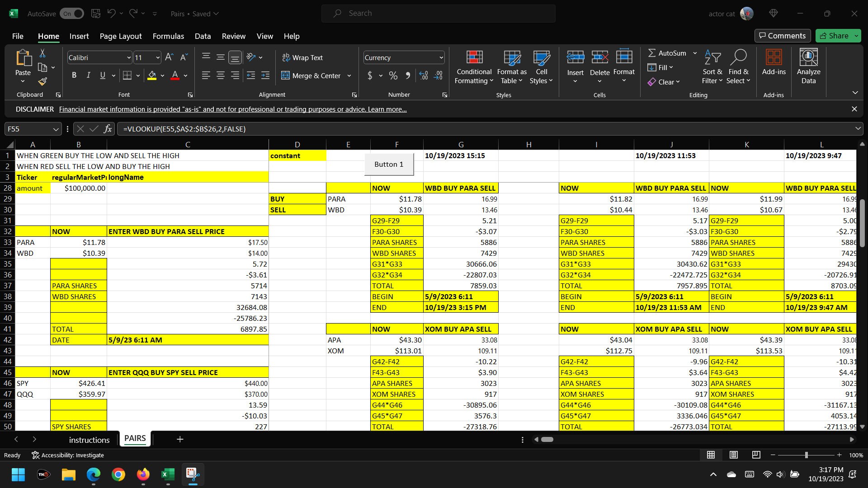The image size is (868, 488).
Task: Toggle bold formatting
Action: coord(74,75)
